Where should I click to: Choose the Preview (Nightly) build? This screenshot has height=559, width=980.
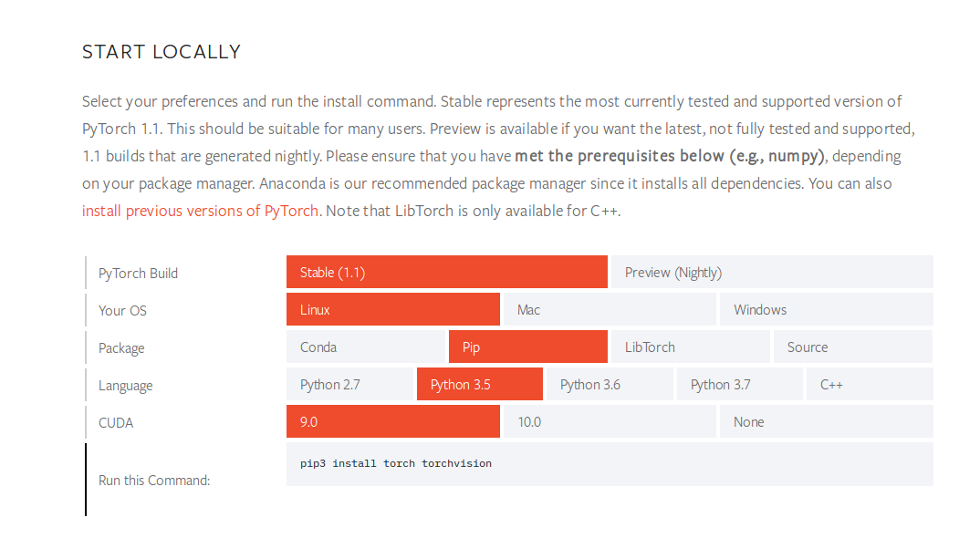[x=772, y=272]
